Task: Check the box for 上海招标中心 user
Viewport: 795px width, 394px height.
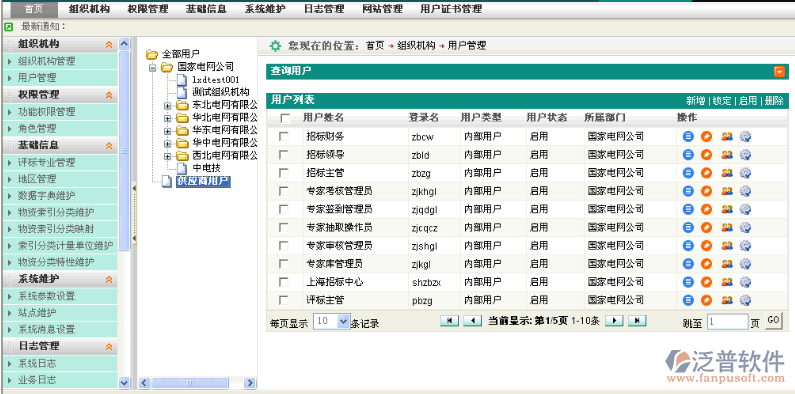Action: [x=284, y=282]
